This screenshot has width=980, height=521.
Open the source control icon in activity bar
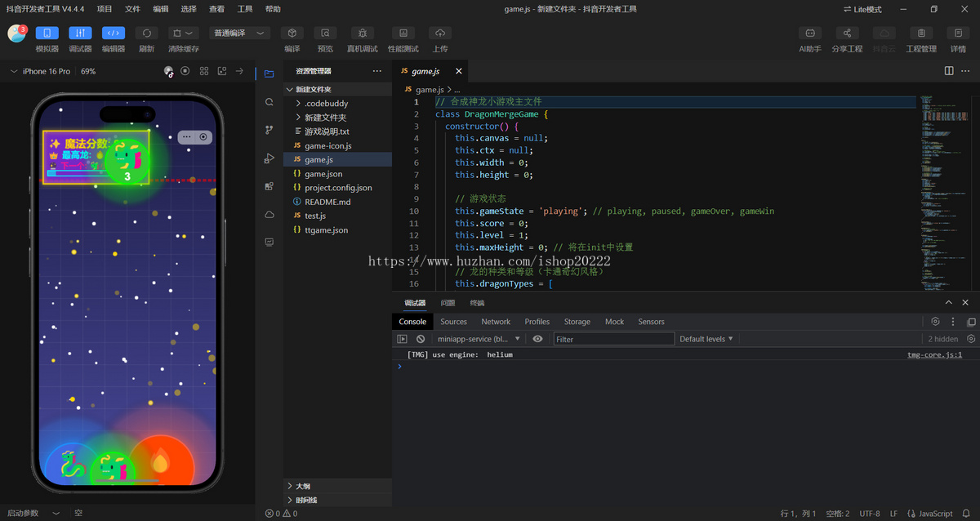[x=269, y=130]
